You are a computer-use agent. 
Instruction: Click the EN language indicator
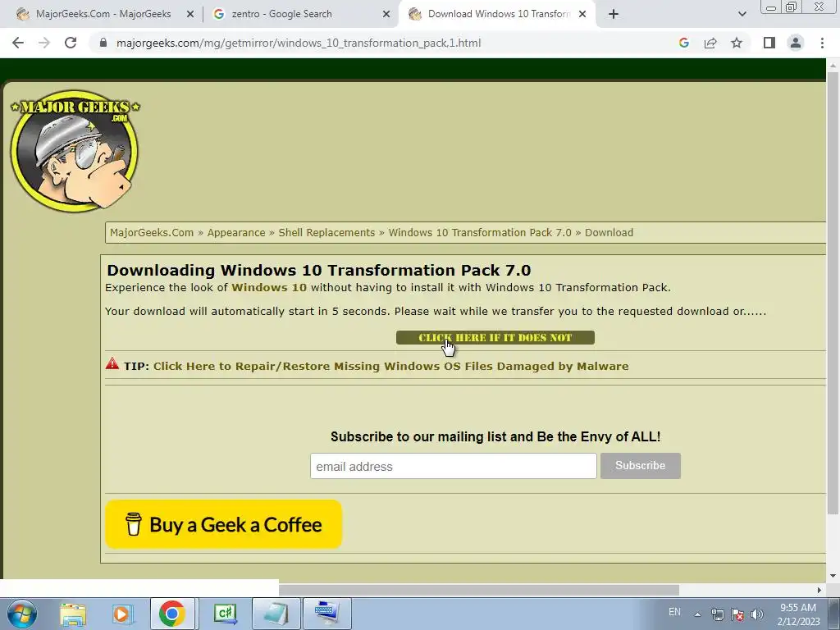click(x=674, y=612)
